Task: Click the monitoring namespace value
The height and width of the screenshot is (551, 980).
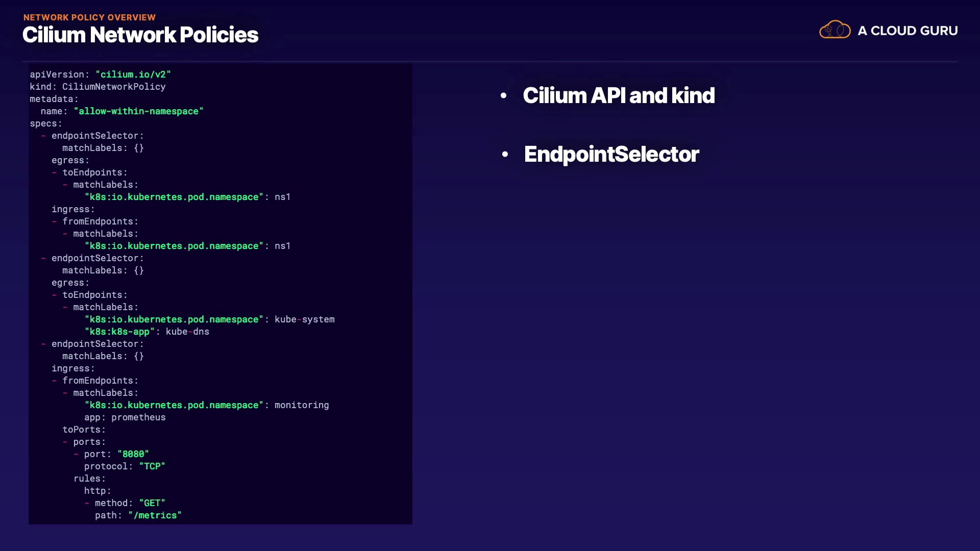Action: 301,405
